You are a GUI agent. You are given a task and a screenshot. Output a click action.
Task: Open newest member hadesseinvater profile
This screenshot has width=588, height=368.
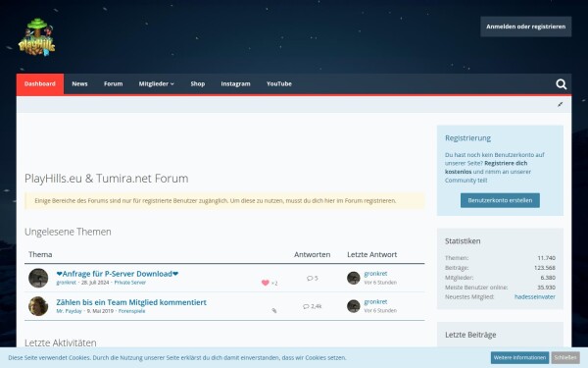coord(535,296)
